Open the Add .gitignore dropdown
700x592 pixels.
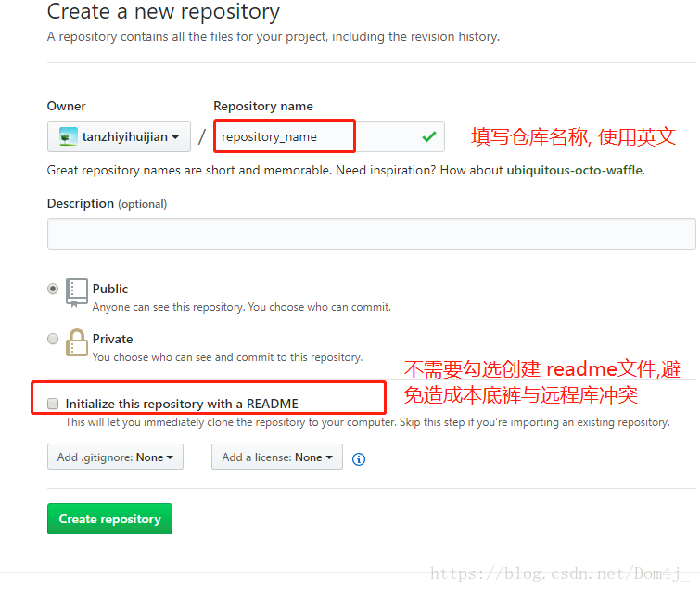tap(115, 457)
